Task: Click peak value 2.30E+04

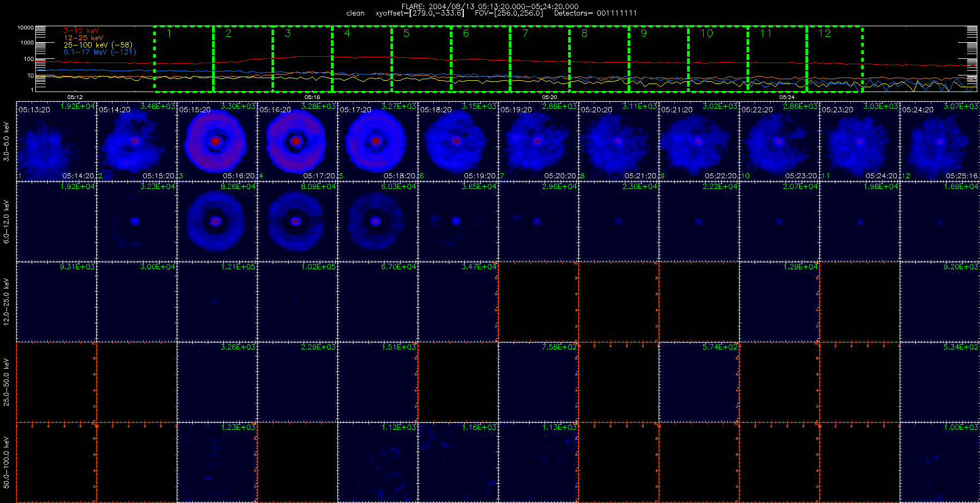Action: (x=640, y=187)
